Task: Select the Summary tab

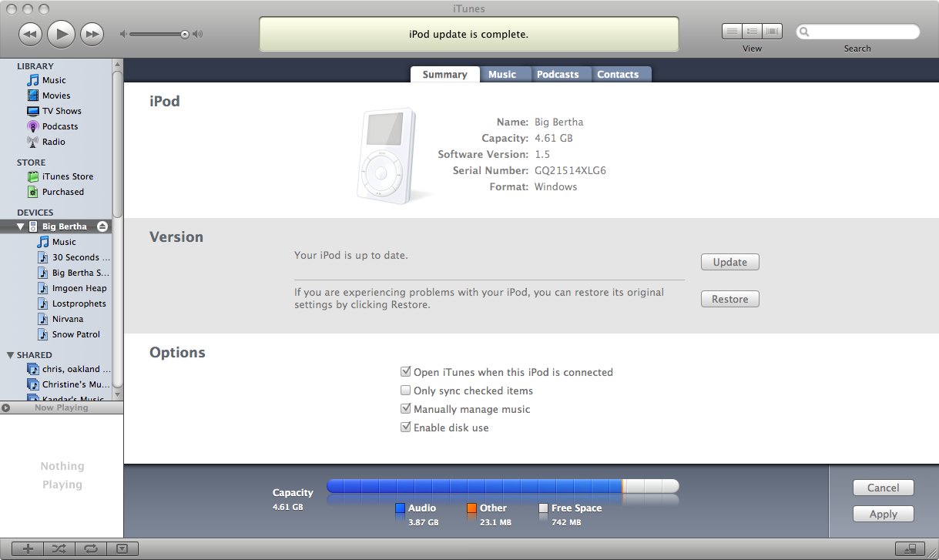Action: 444,74
